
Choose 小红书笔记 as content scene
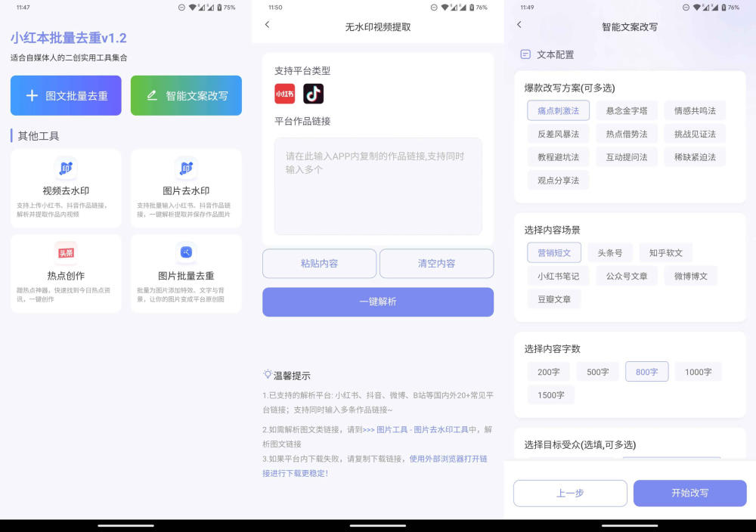[x=558, y=276]
